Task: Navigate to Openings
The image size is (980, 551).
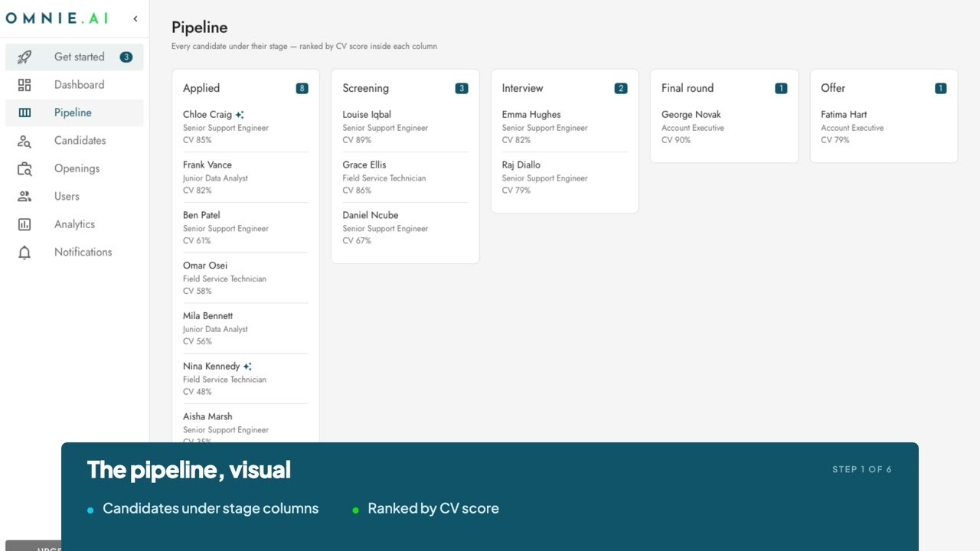Action: (x=74, y=168)
